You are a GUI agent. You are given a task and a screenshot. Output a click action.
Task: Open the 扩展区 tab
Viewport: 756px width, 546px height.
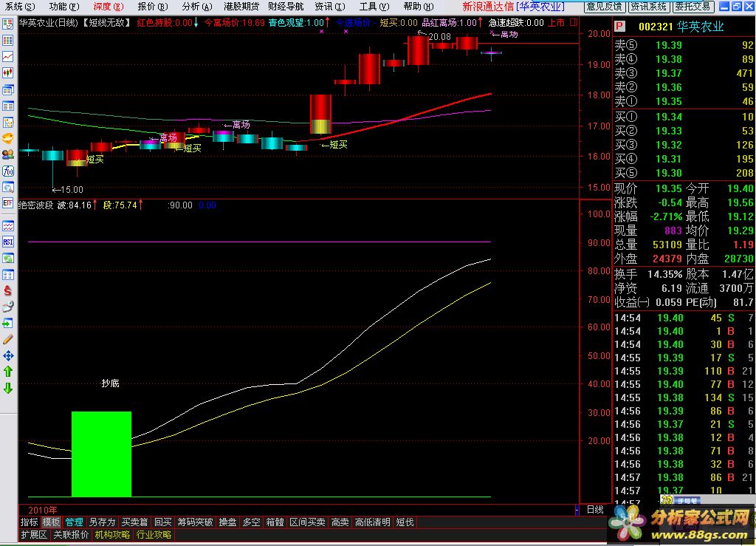34,534
